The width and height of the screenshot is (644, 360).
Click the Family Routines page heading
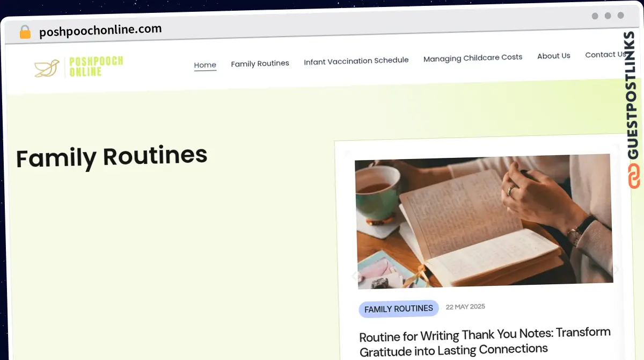point(112,156)
